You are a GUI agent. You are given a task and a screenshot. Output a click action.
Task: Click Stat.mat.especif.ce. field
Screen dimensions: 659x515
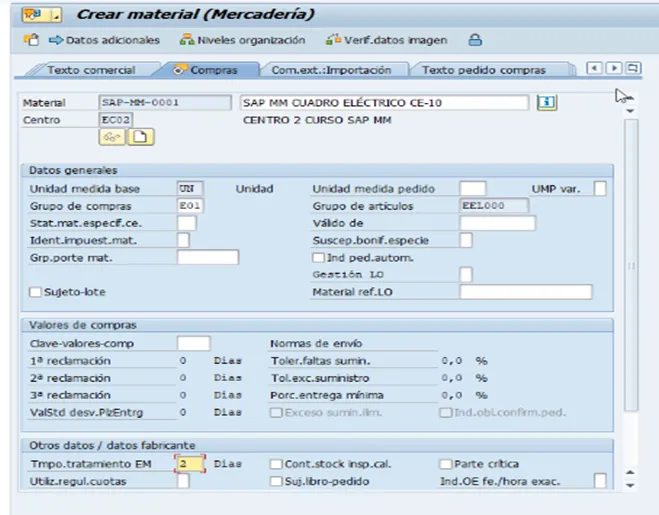[x=187, y=223]
